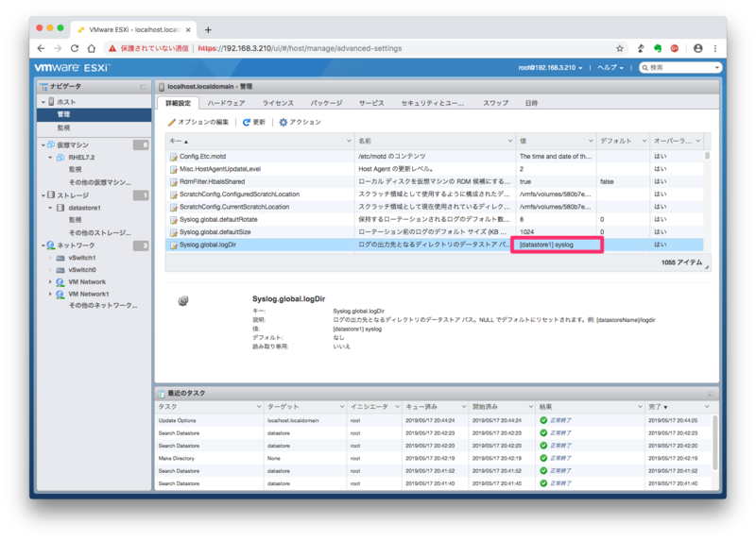
Task: Collapse the ストレージ tree node
Action: (x=43, y=195)
